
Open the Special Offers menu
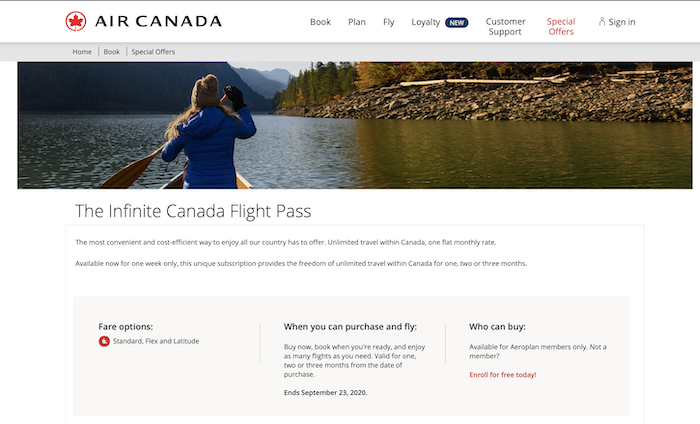(x=561, y=26)
